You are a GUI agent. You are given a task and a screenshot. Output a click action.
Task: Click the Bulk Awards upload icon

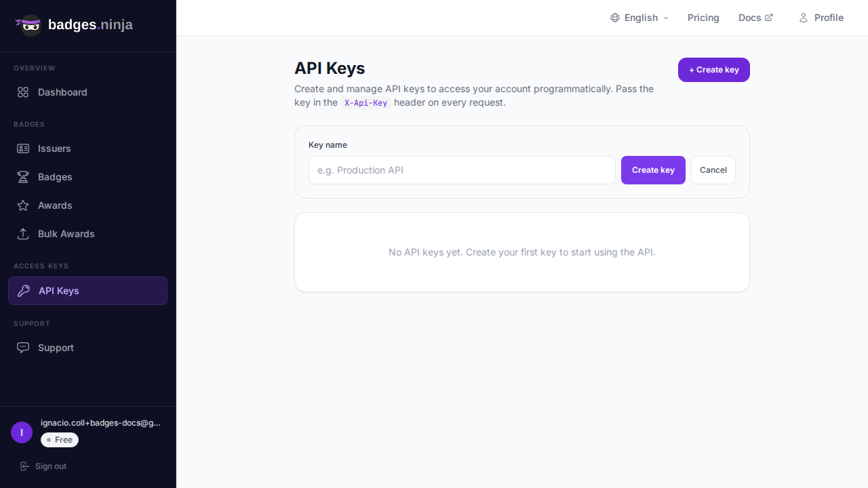23,234
